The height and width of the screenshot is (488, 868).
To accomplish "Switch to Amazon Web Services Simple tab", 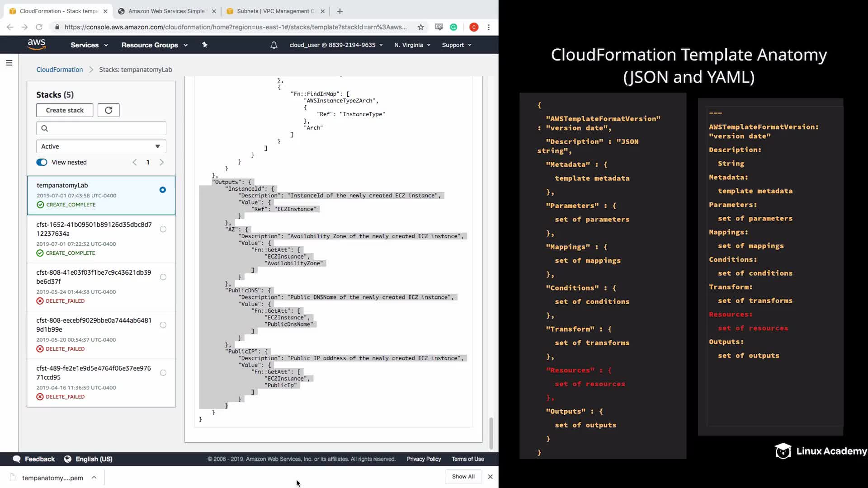I will (166, 11).
